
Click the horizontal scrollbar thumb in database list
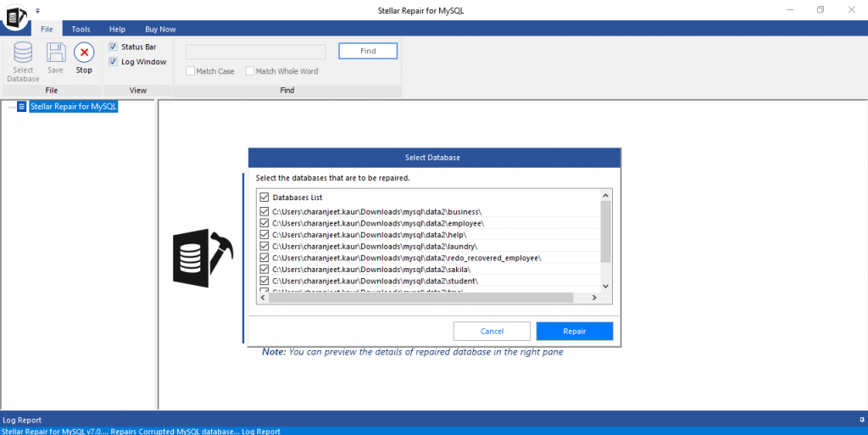pos(421,298)
